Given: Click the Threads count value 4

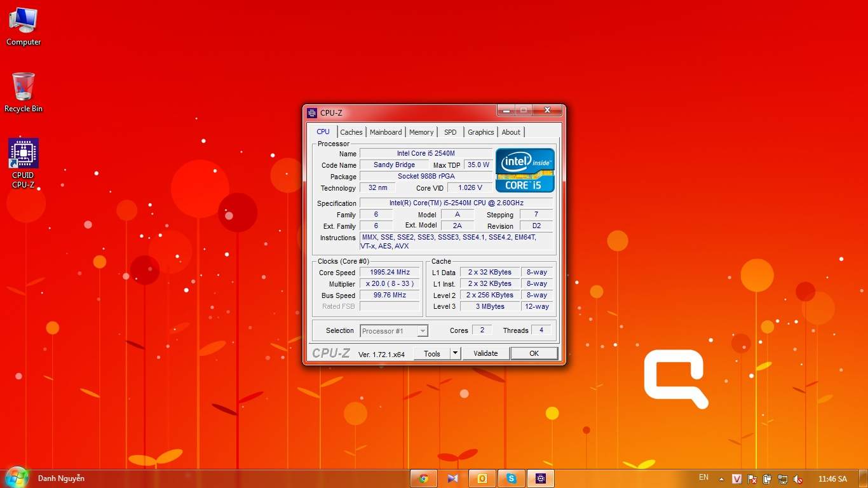Looking at the screenshot, I should point(541,330).
